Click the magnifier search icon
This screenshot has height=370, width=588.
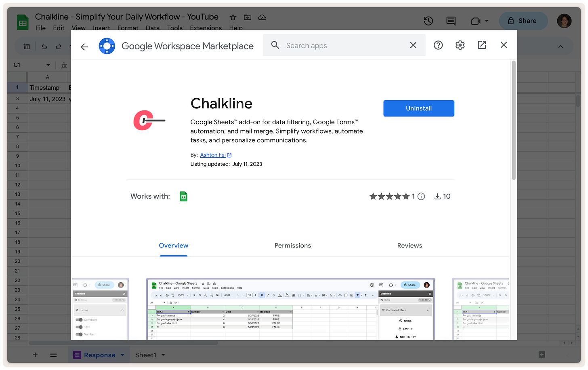(x=275, y=45)
